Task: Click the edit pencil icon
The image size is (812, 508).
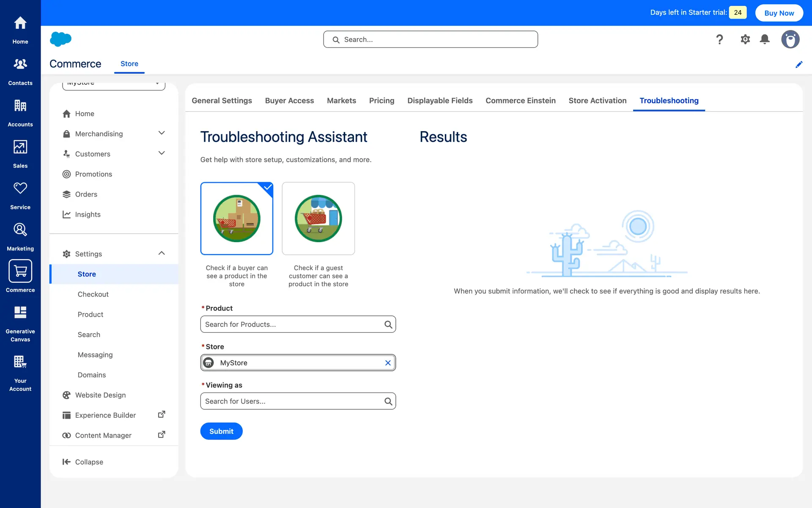Action: coord(799,64)
